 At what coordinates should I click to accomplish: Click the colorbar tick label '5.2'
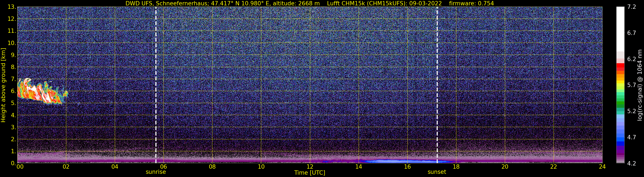(x=632, y=111)
